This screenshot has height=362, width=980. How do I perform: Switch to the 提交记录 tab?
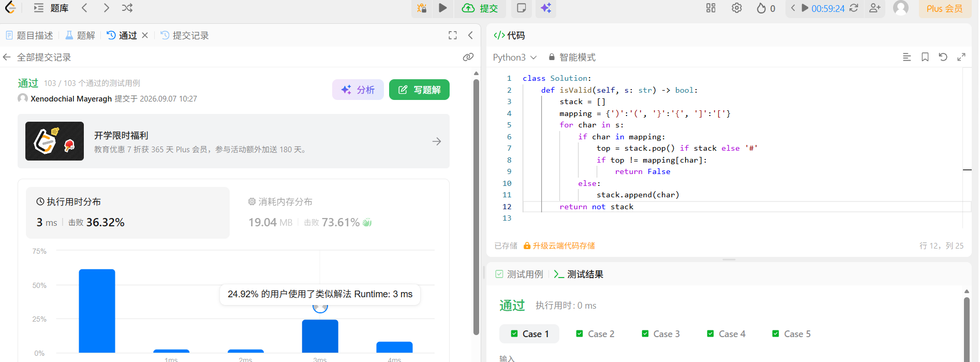tap(185, 35)
